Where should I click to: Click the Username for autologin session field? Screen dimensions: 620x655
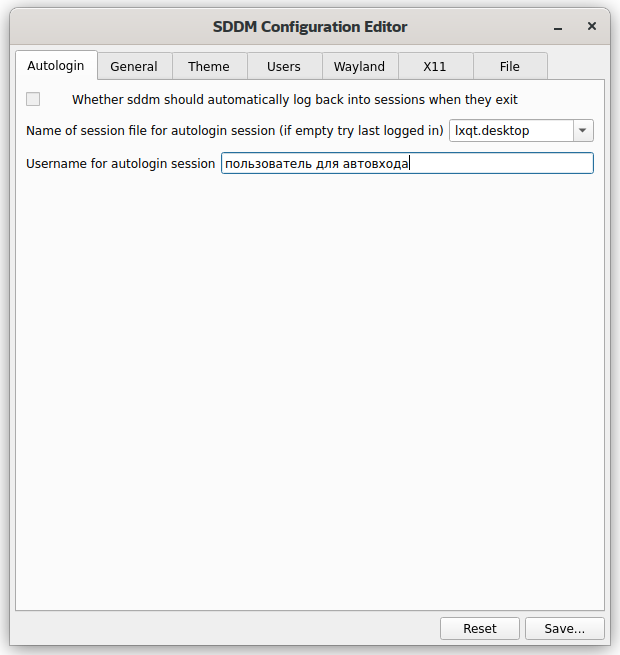pyautogui.click(x=407, y=163)
